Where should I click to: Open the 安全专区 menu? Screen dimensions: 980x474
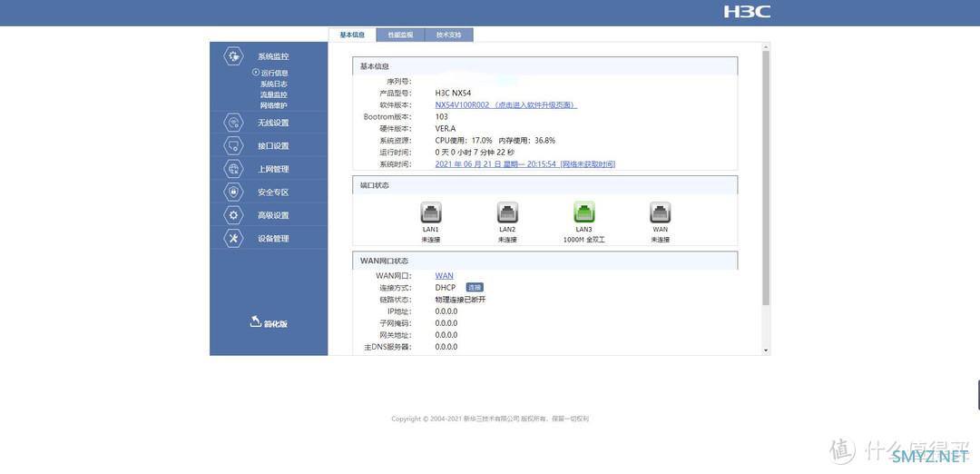(273, 192)
